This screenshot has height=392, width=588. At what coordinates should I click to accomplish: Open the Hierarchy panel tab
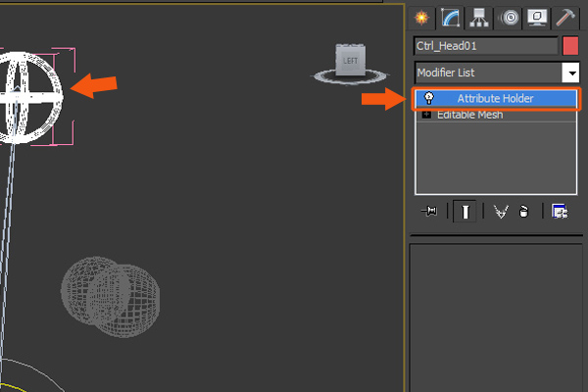478,18
